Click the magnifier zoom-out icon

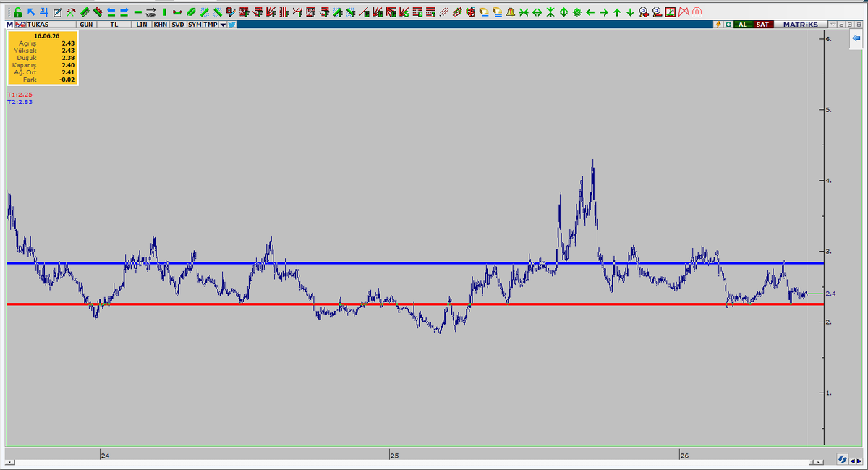tap(658, 12)
